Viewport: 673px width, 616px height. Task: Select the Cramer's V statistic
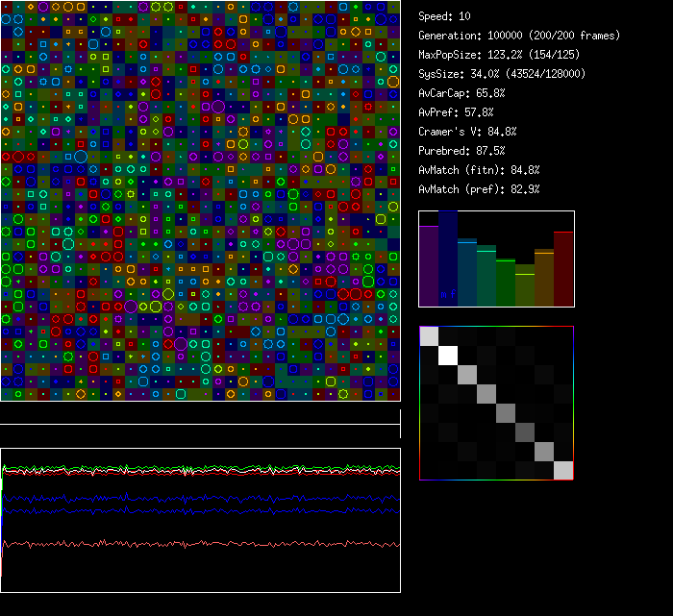[x=467, y=132]
